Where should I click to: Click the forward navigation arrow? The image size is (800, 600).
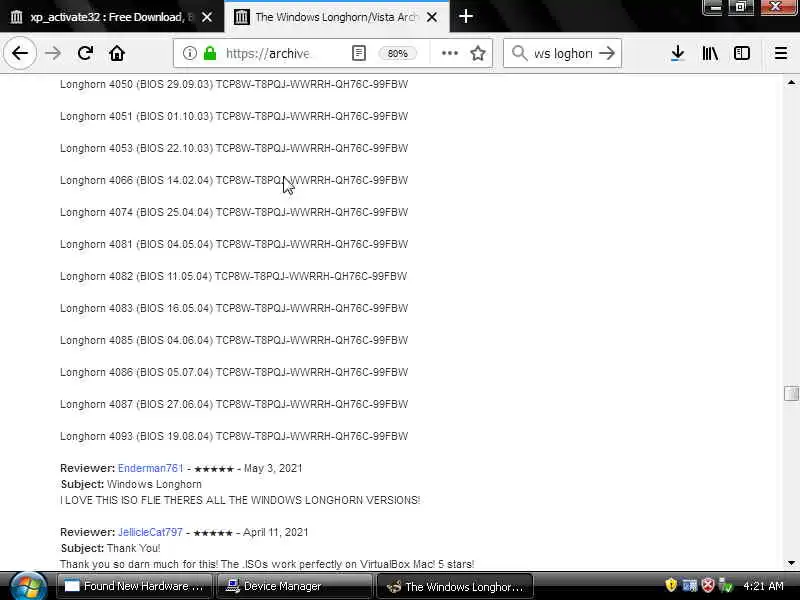[x=53, y=53]
